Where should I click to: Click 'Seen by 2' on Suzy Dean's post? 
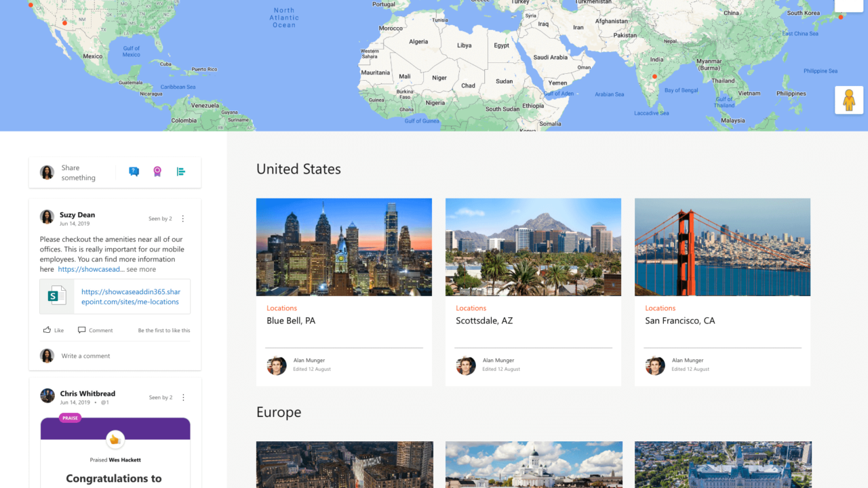[160, 219]
